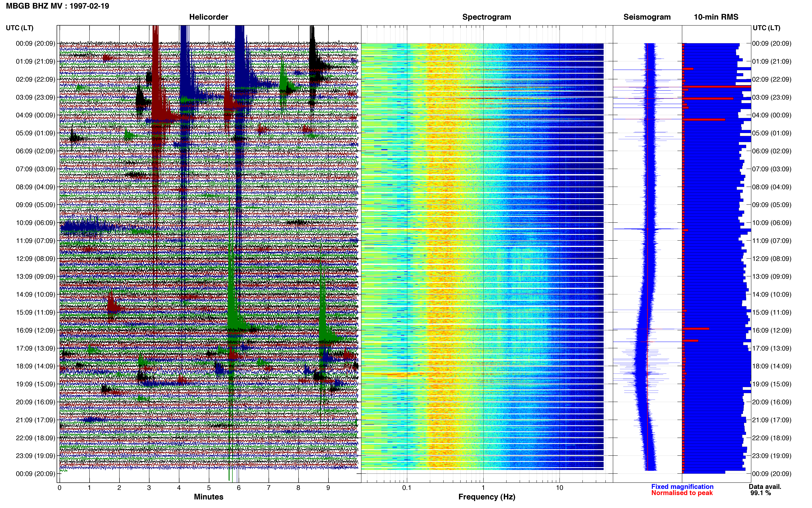Click left time label '14:09 (10:09)'
The image size is (812, 508).
click(x=35, y=294)
